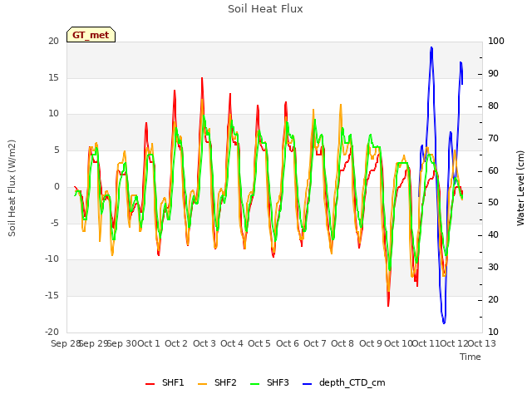Click the red SHF1 legend swatch

pyautogui.click(x=150, y=384)
